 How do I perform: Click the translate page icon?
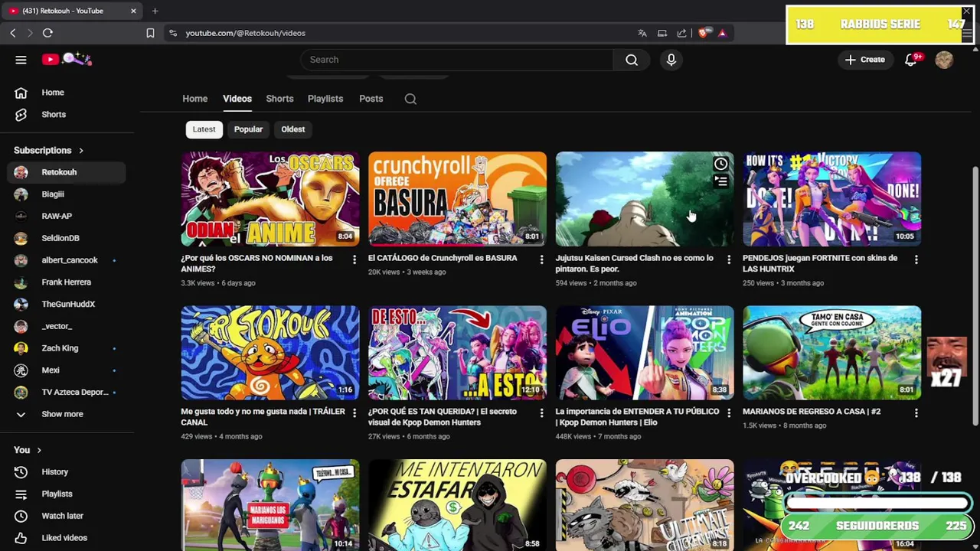pos(642,33)
